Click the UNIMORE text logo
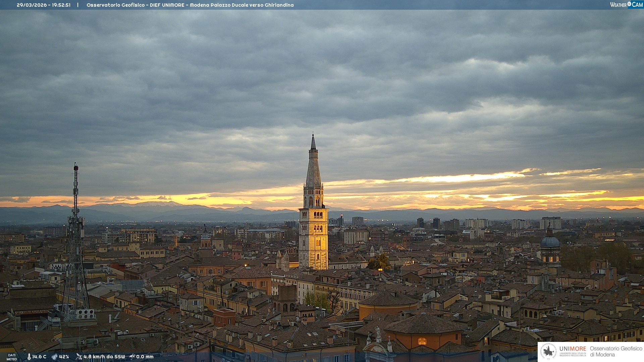This screenshot has width=644, height=362. tap(573, 349)
